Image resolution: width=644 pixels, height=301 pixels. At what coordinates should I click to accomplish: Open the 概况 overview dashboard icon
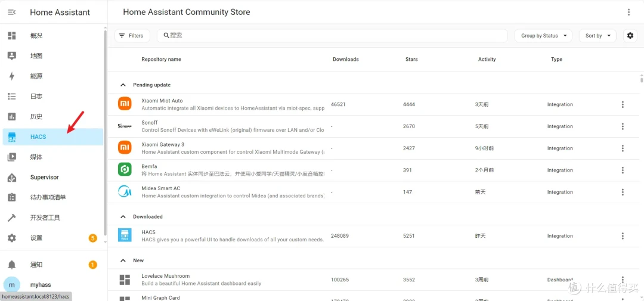[12, 36]
